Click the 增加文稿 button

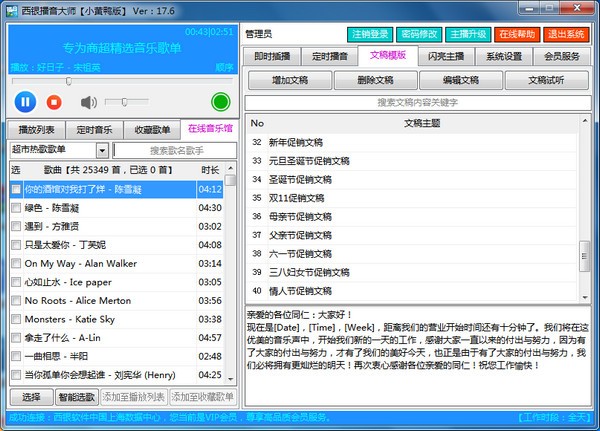(290, 80)
